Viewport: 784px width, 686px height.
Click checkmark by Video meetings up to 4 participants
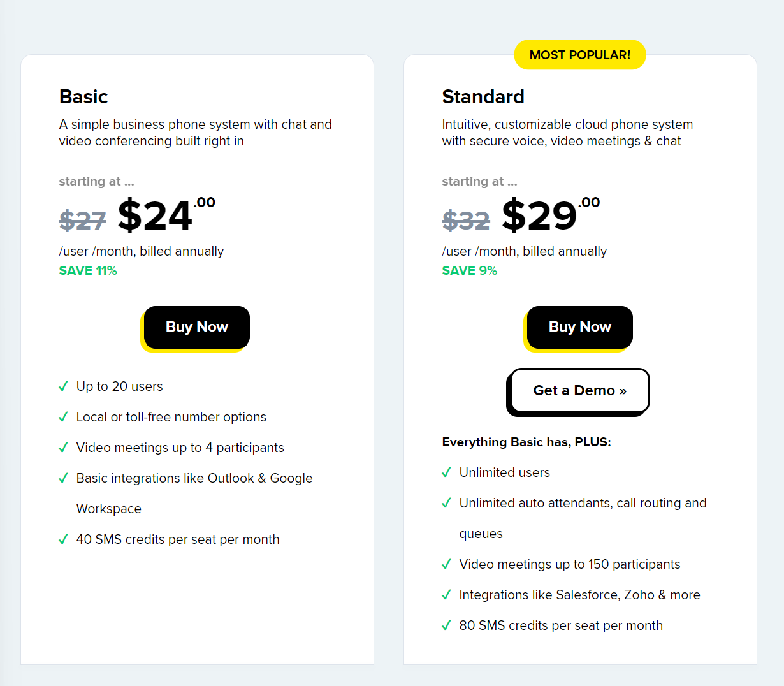click(x=63, y=448)
